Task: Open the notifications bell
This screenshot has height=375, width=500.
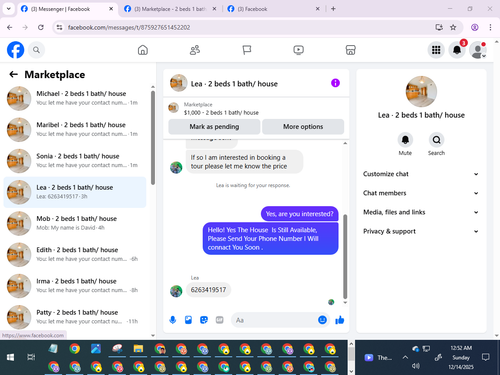Action: [x=457, y=50]
